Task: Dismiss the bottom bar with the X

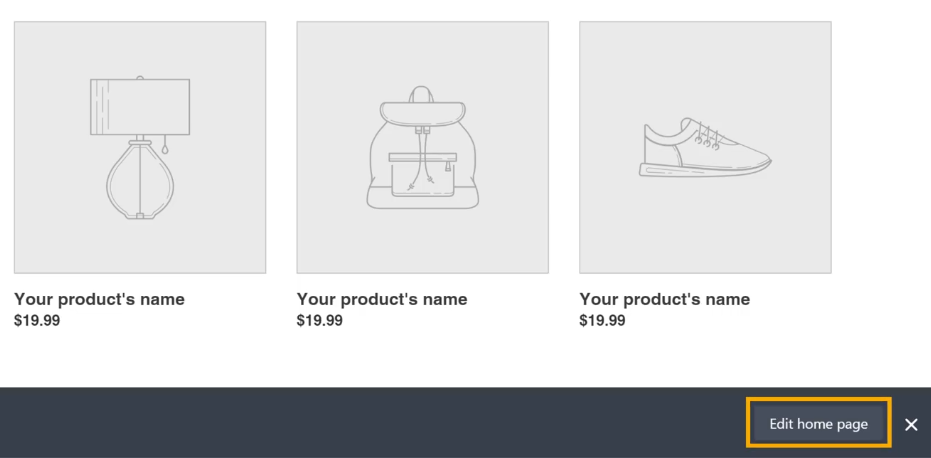Action: (910, 424)
